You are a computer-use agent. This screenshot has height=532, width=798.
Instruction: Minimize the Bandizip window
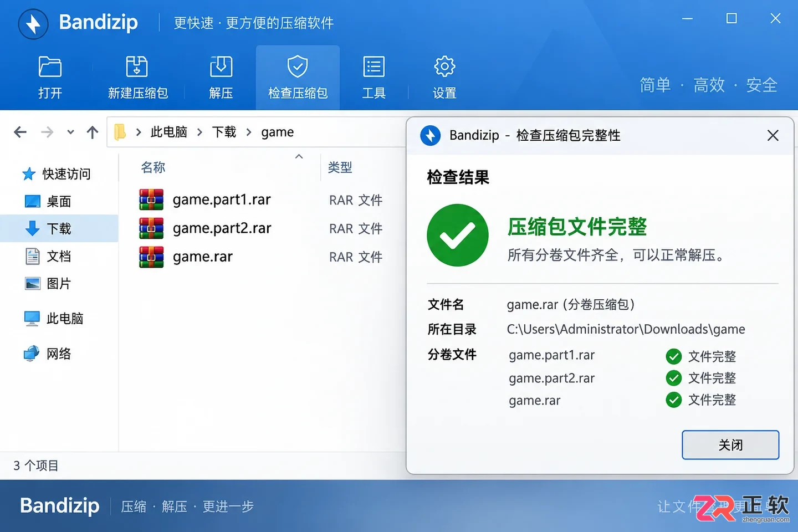click(687, 18)
